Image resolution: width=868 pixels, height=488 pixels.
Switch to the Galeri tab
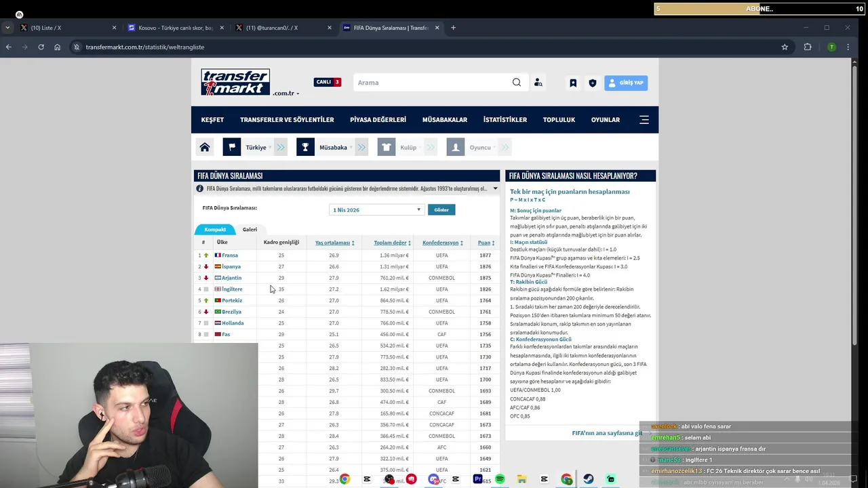[250, 229]
